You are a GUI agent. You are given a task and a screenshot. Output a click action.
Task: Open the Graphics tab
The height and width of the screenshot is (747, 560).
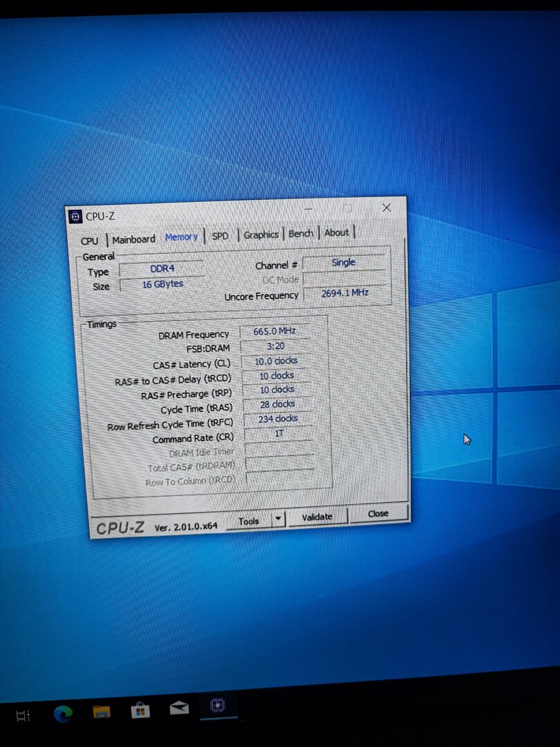[261, 234]
